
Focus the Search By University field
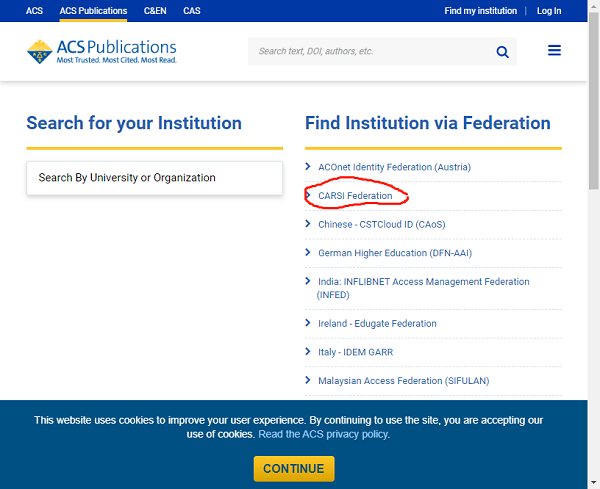point(155,178)
